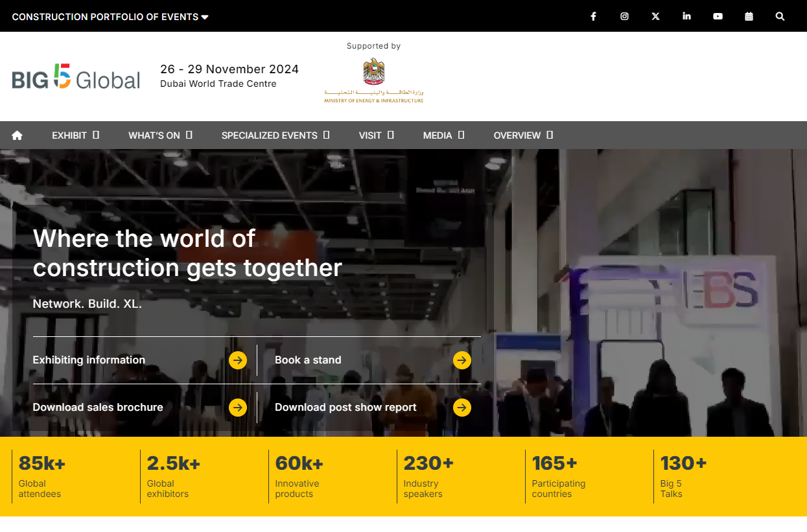The height and width of the screenshot is (532, 807).
Task: Open the Exhibiting information link
Action: point(89,360)
